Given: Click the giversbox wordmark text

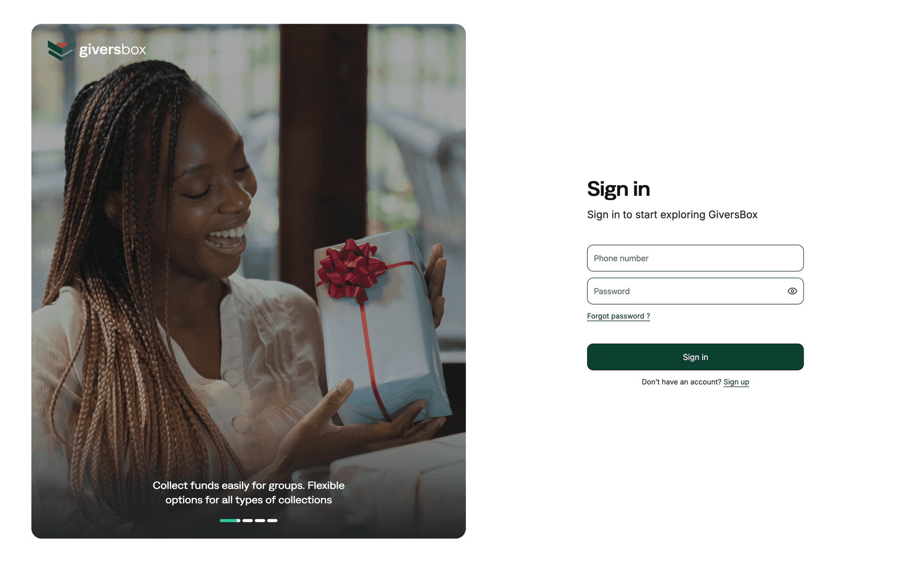Looking at the screenshot, I should 113,50.
